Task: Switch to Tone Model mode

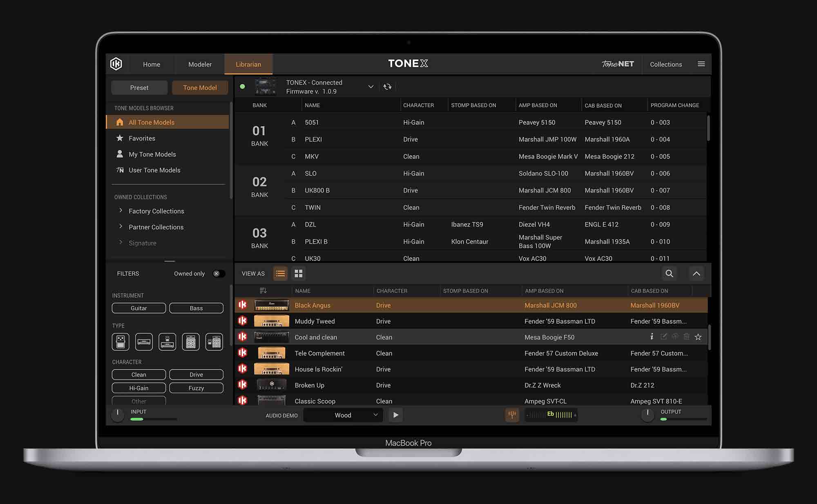Action: pos(200,88)
